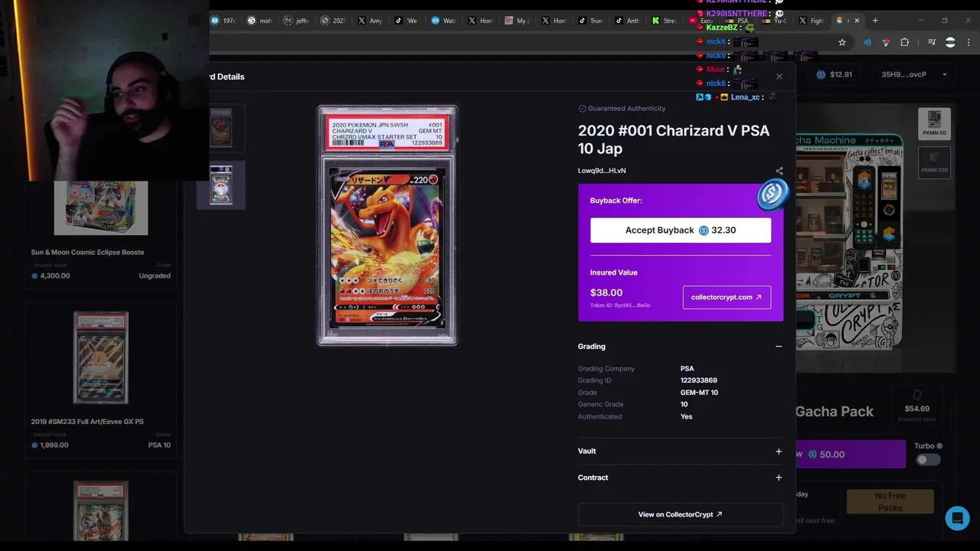
Task: Click the $54.69 expected value box
Action: tap(917, 406)
